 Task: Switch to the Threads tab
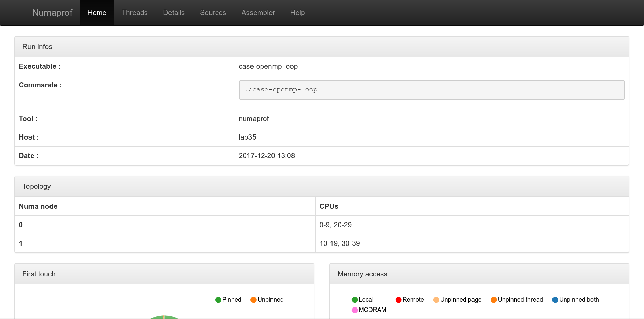135,13
